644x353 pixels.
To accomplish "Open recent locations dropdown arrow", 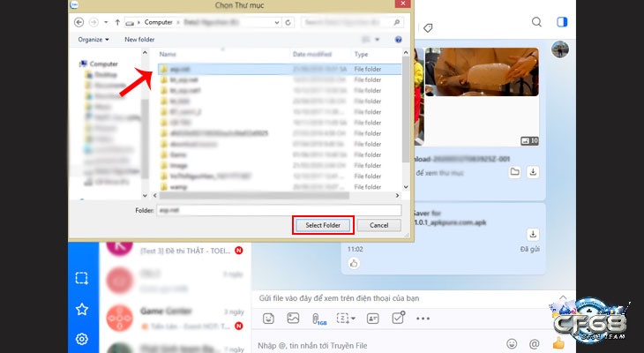I will pos(106,22).
